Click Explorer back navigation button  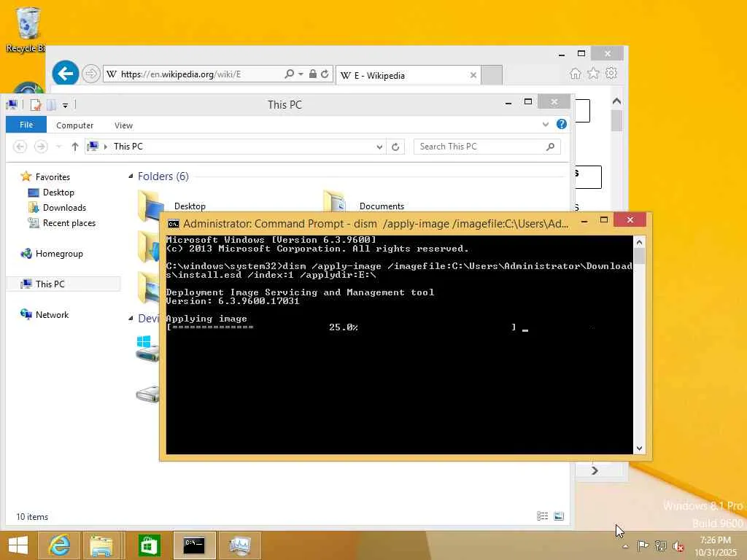coord(20,147)
